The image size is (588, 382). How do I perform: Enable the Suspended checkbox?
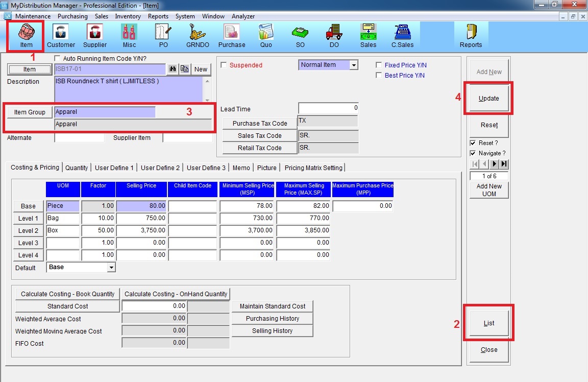(x=224, y=65)
